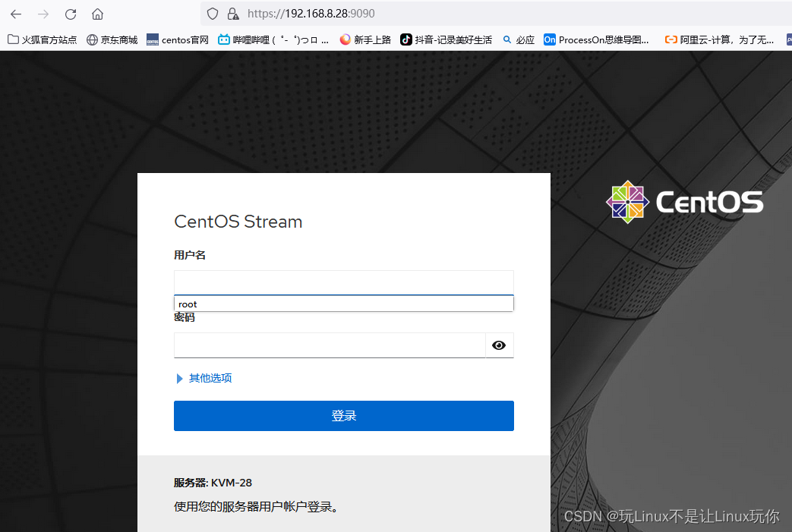This screenshot has width=792, height=532.
Task: Click the address bar URL 192.168.8.28:9090
Action: click(x=311, y=14)
